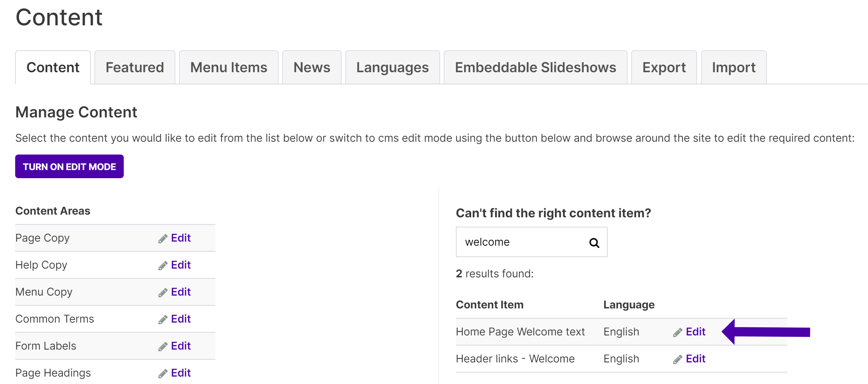The width and height of the screenshot is (868, 384).
Task: Open the Featured tab
Action: click(135, 67)
